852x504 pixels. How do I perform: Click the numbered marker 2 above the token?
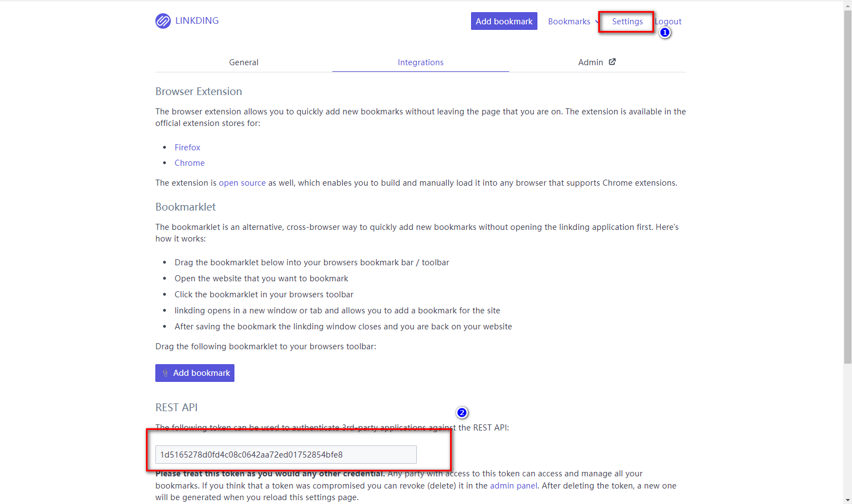click(462, 412)
